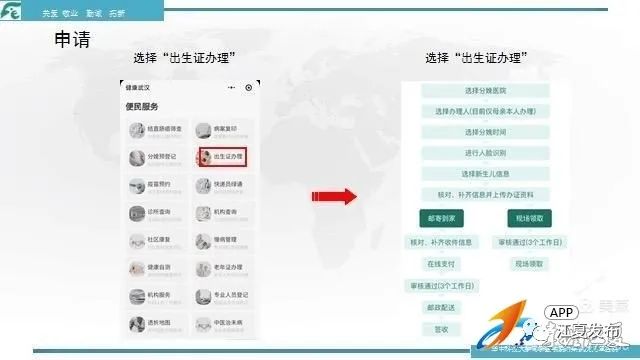
Task: Open the 老年证办理 service icon
Action: point(203,269)
